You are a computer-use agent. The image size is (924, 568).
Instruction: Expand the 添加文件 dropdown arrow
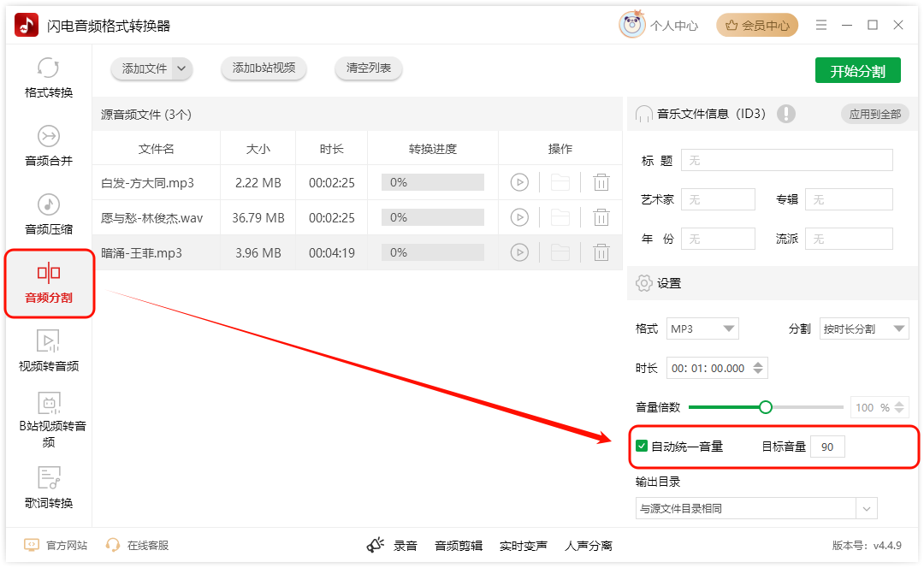click(181, 68)
